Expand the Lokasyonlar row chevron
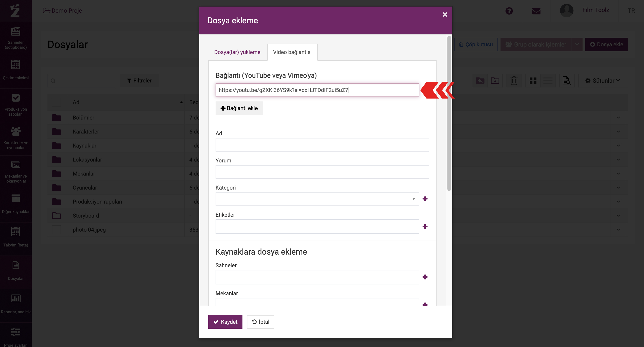Viewport: 644px width, 347px height. coord(618,159)
